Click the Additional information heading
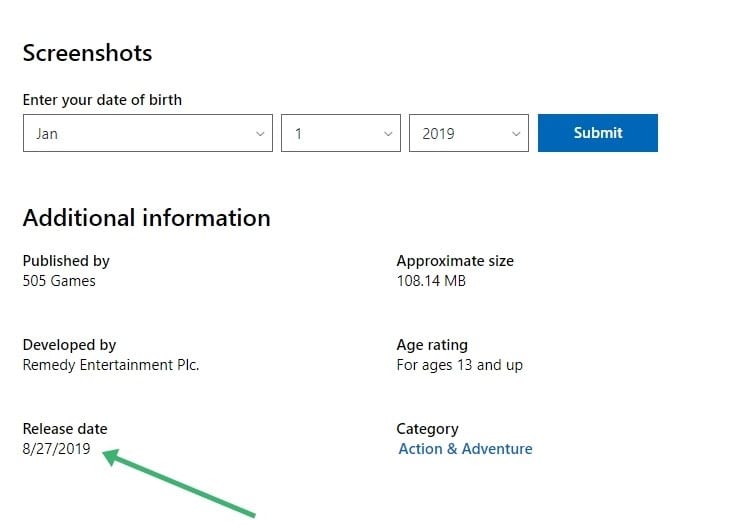745x531 pixels. [146, 218]
